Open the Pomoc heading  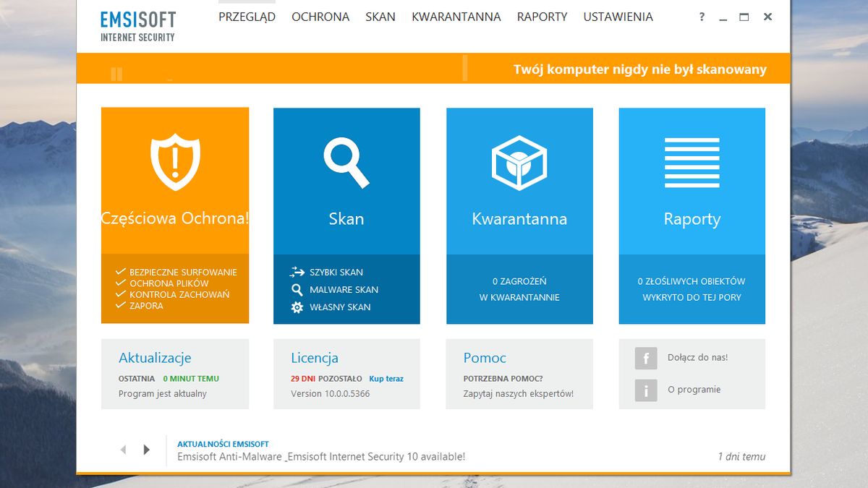coord(485,358)
